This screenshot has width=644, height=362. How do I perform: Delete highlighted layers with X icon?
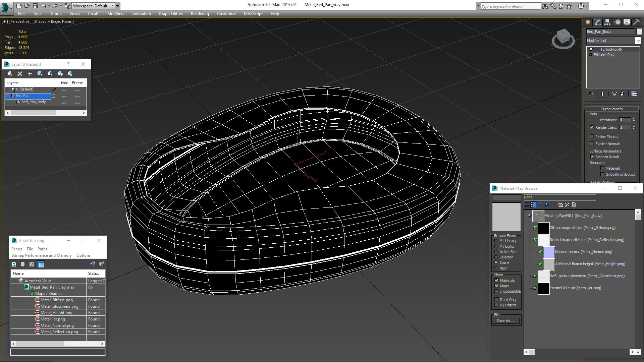[x=20, y=74]
